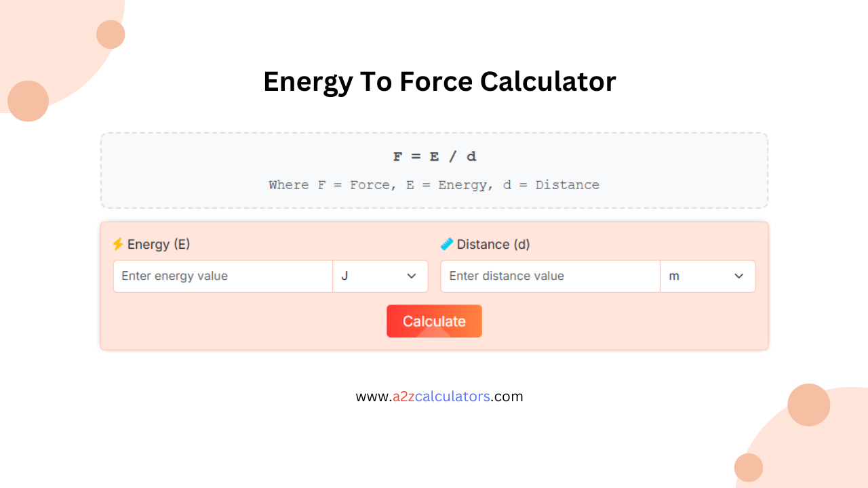Open the energy unit dropdown showing J
This screenshot has width=868, height=488.
(380, 276)
